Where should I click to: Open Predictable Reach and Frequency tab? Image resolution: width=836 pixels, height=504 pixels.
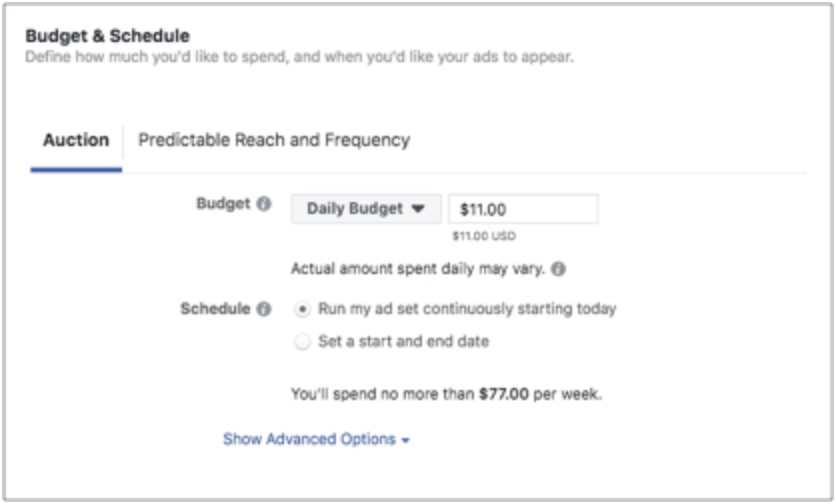click(x=274, y=140)
